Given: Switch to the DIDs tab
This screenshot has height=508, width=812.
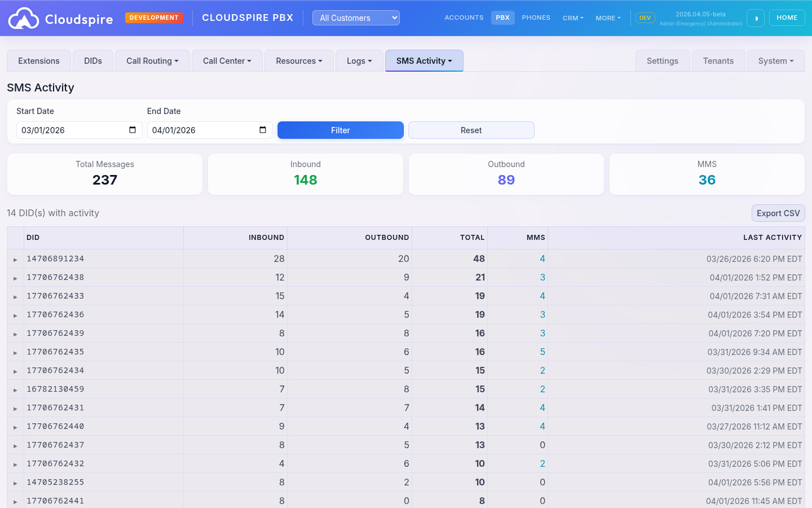Looking at the screenshot, I should 92,60.
